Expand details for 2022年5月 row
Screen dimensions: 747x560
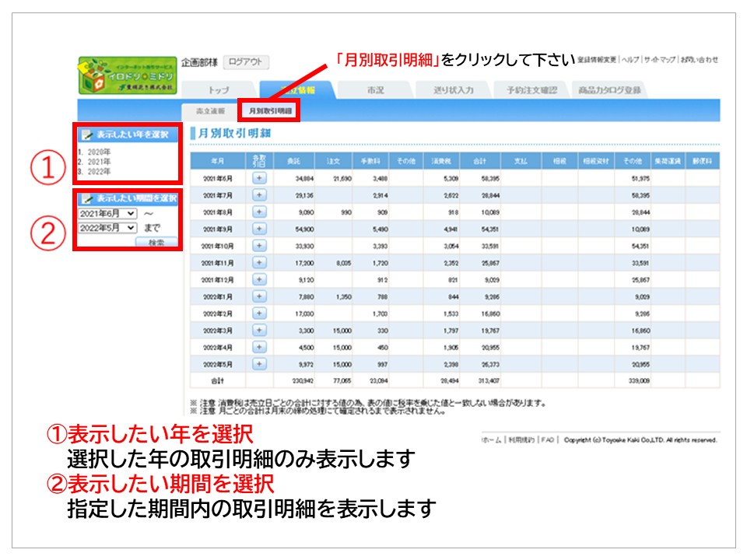point(260,363)
